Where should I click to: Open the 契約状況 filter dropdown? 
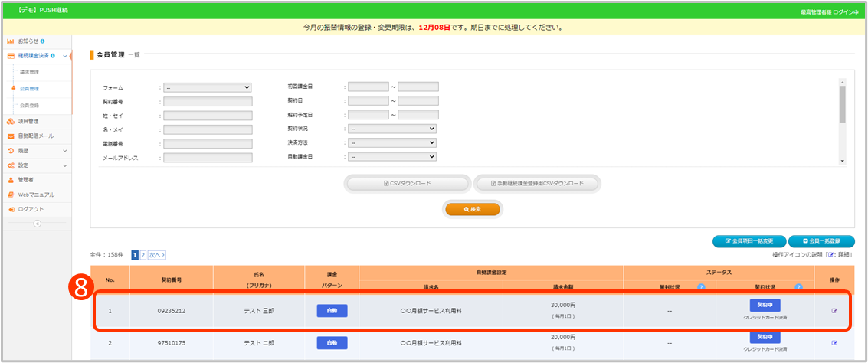[x=391, y=129]
